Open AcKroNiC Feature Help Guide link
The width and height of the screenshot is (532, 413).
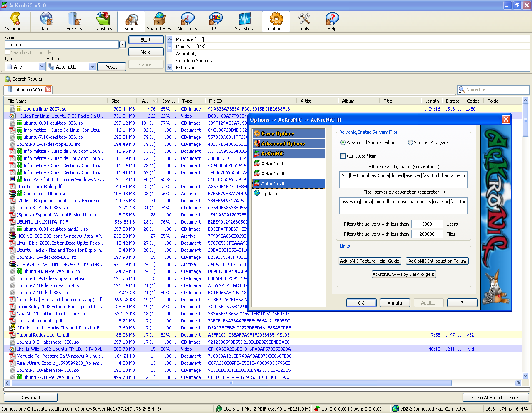coord(369,261)
